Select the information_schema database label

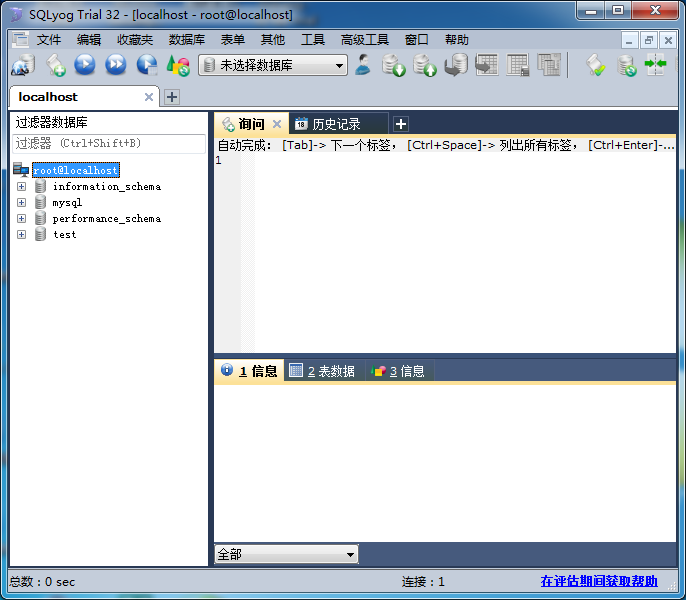point(107,186)
